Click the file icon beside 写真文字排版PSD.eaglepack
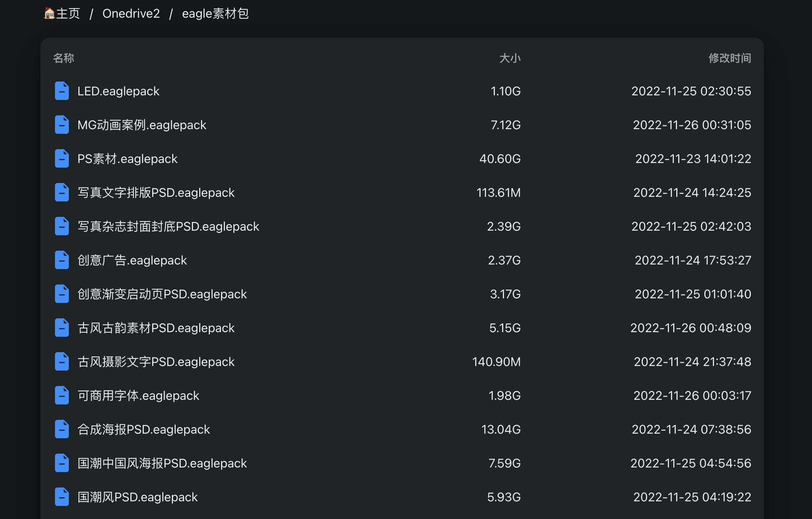The width and height of the screenshot is (812, 519). click(62, 193)
